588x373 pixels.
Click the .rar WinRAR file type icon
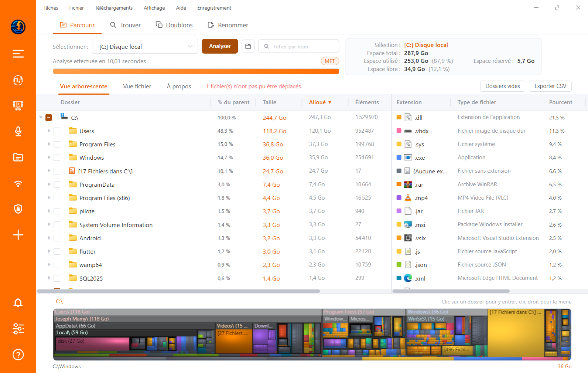408,184
